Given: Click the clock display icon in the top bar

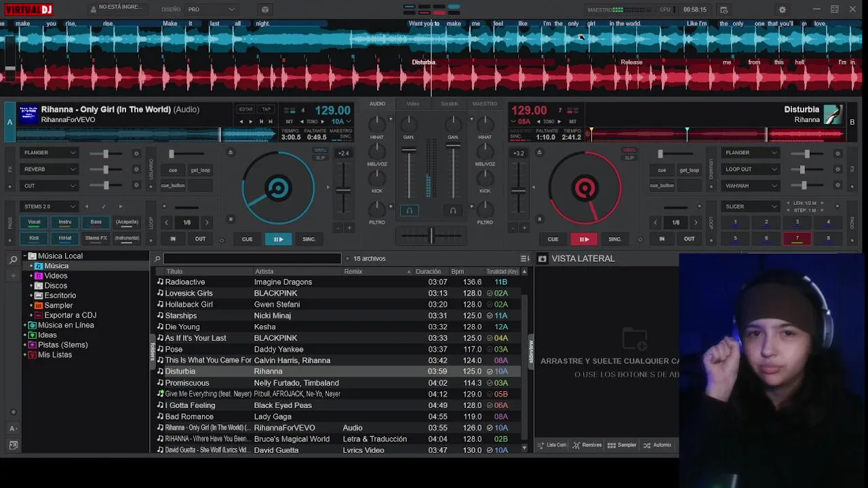Looking at the screenshot, I should coord(724,9).
